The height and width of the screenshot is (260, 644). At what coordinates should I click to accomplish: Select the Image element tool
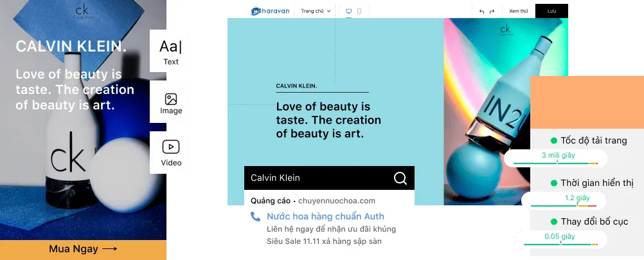coord(171,103)
